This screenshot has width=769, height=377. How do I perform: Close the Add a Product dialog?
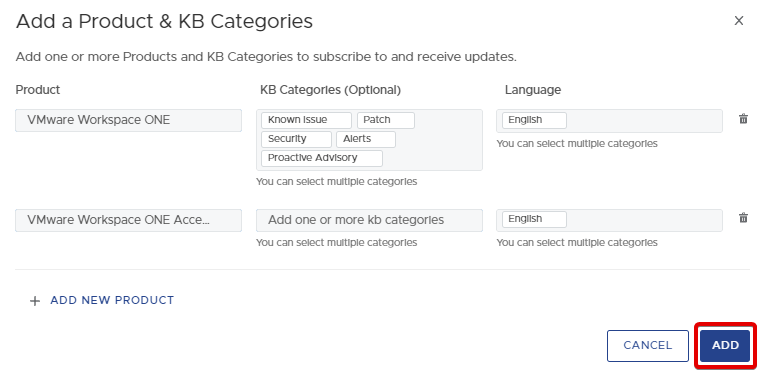739,21
